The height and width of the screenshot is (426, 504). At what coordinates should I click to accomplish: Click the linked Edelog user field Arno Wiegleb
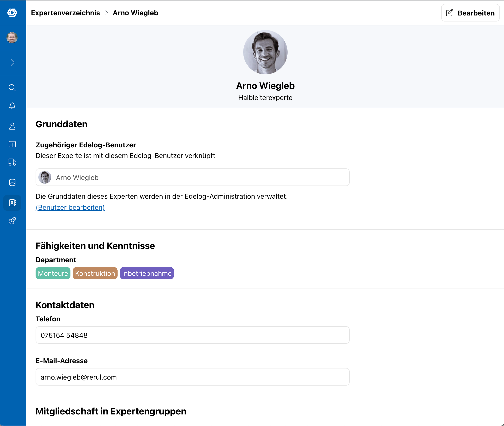tap(192, 177)
